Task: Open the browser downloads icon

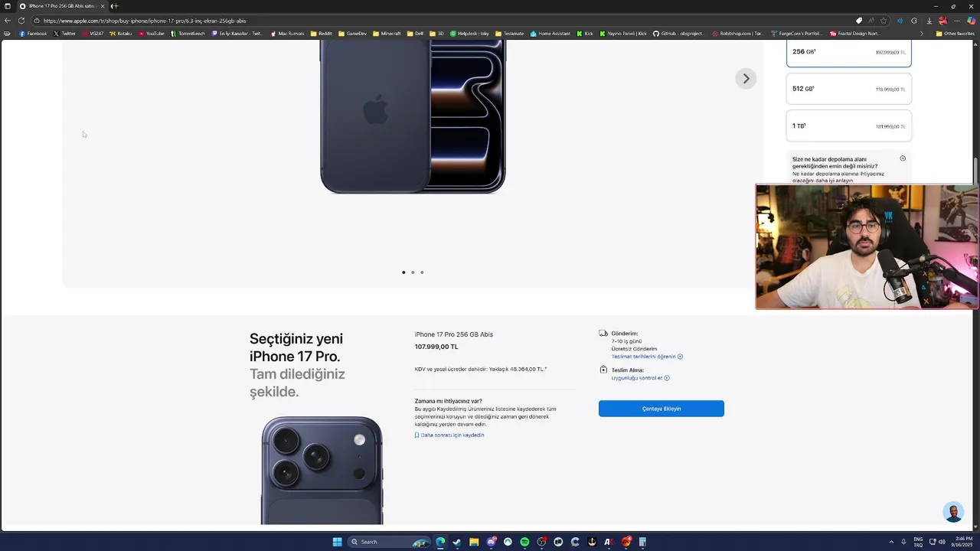Action: click(x=928, y=21)
